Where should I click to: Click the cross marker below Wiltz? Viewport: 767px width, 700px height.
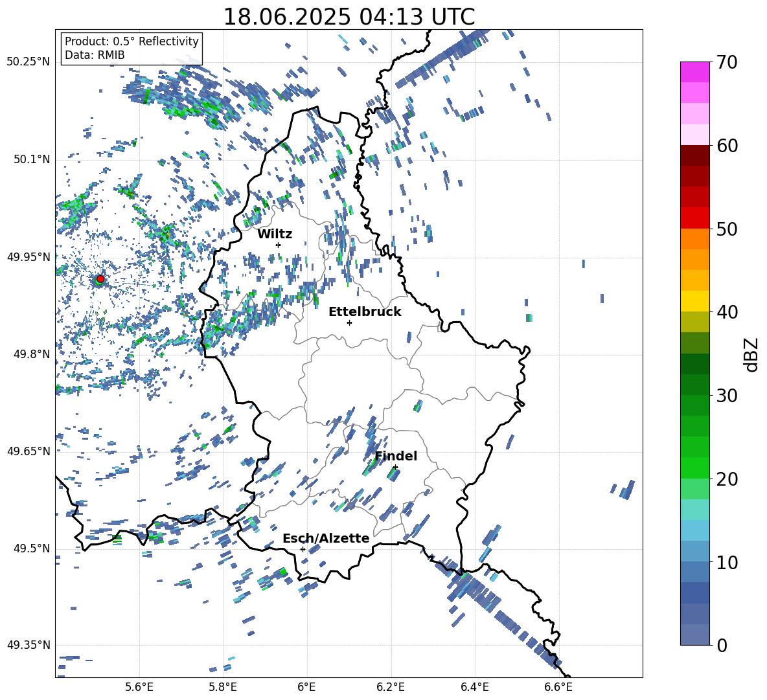[x=279, y=245]
